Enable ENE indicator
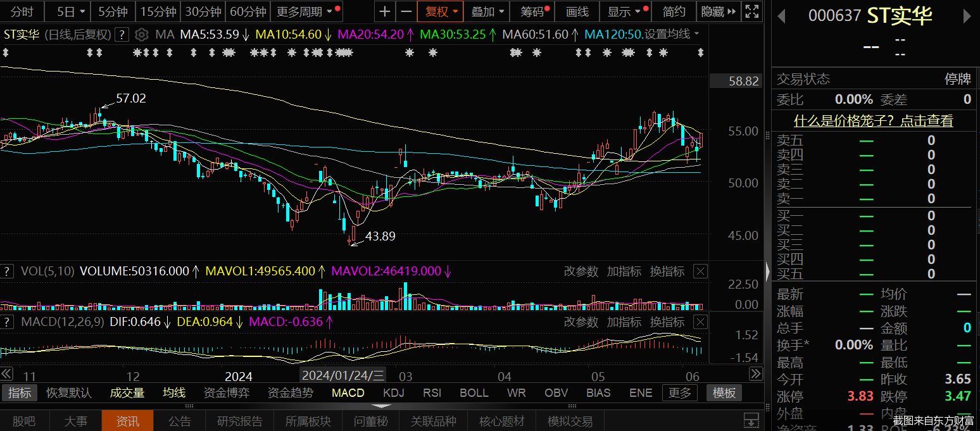 click(x=641, y=393)
